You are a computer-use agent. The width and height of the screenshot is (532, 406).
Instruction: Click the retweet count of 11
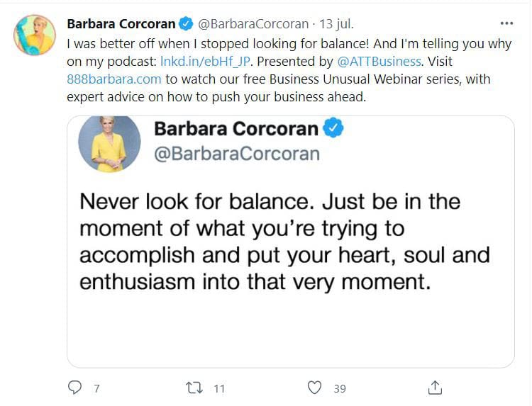click(x=218, y=388)
